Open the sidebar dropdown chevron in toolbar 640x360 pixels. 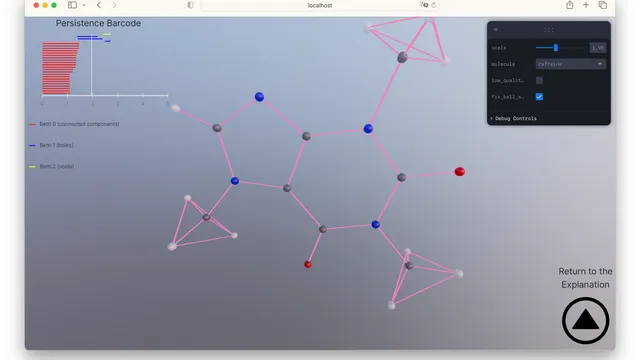pyautogui.click(x=84, y=5)
